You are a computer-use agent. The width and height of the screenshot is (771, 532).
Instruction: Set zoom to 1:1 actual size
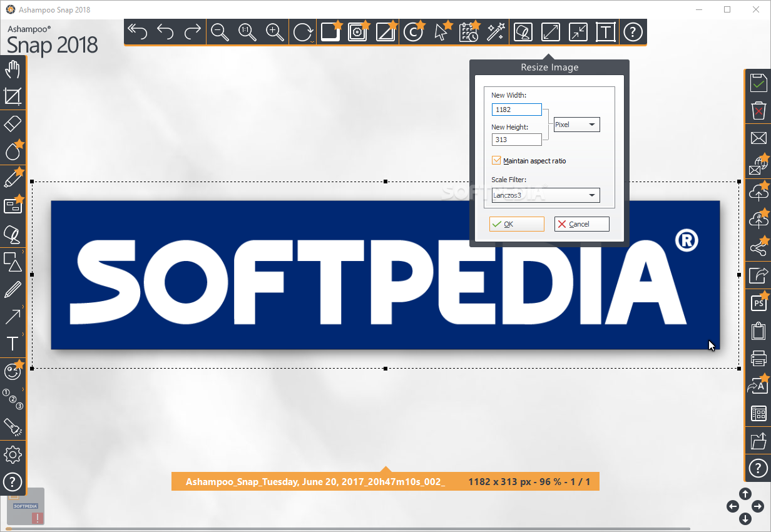coord(248,32)
